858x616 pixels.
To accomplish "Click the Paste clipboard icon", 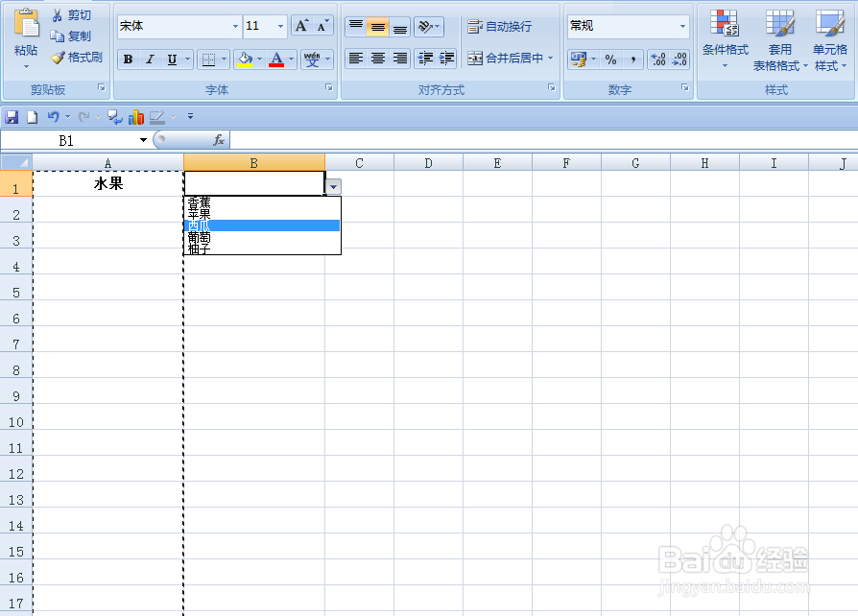I will pyautogui.click(x=26, y=25).
